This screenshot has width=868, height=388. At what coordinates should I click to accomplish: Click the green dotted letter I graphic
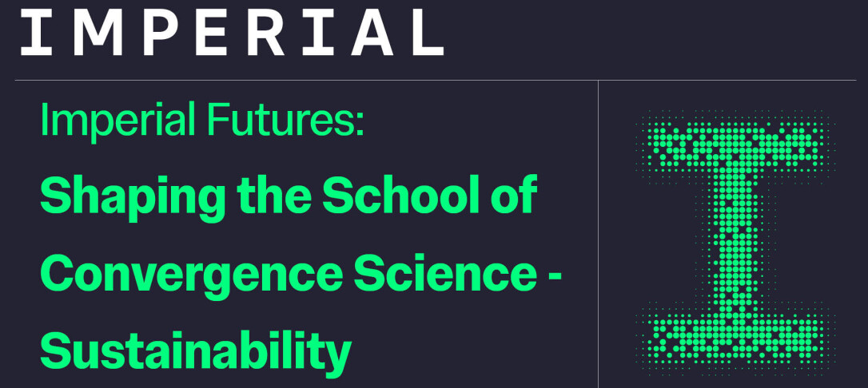(735, 240)
